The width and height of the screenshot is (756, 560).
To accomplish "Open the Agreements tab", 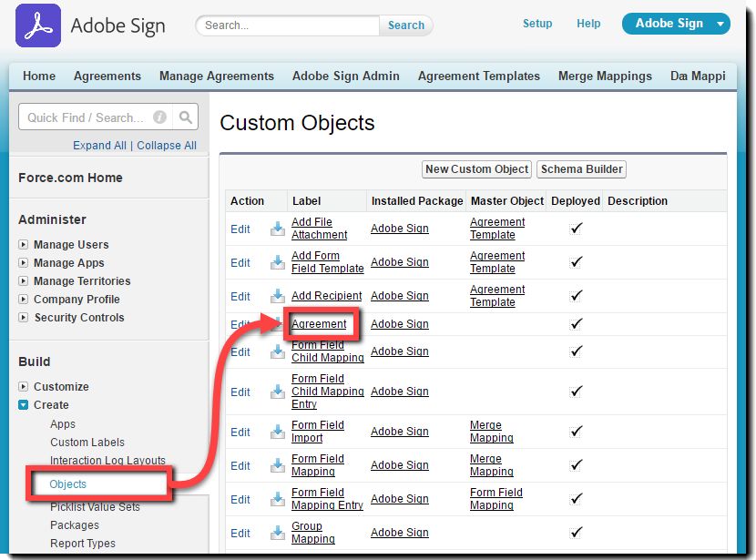I will pyautogui.click(x=107, y=76).
